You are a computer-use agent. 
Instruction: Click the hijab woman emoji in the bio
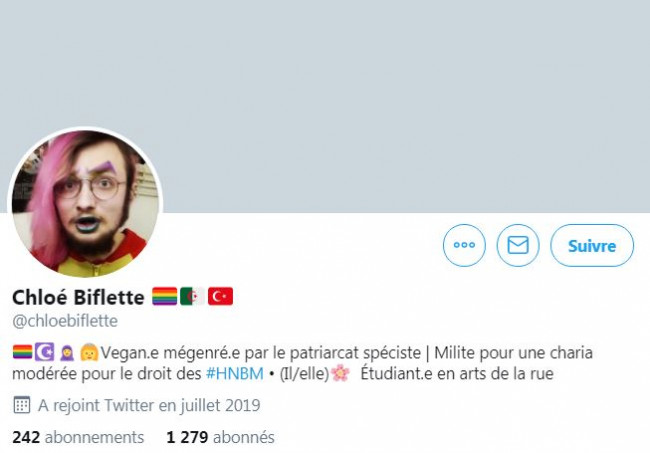pyautogui.click(x=67, y=352)
